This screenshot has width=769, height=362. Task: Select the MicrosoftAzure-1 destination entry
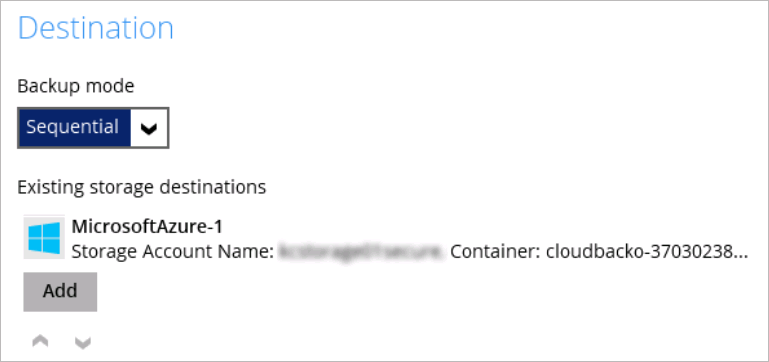point(386,239)
